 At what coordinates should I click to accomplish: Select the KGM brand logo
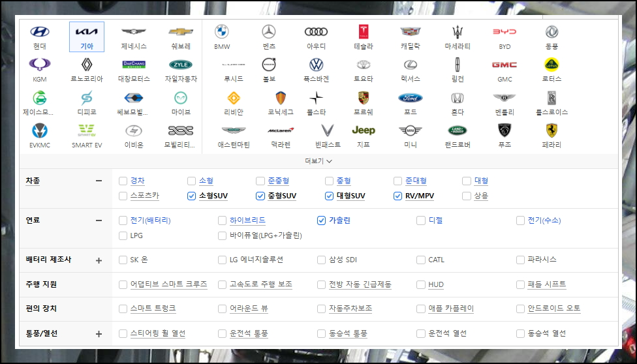40,64
